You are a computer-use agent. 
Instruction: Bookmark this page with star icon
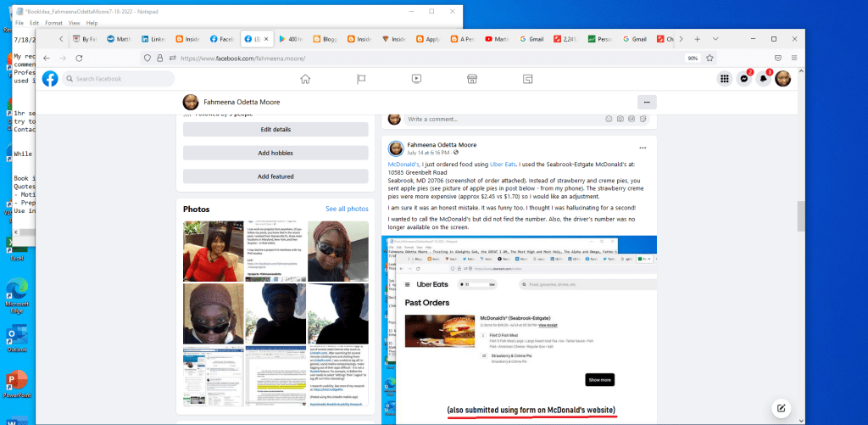[x=710, y=58]
